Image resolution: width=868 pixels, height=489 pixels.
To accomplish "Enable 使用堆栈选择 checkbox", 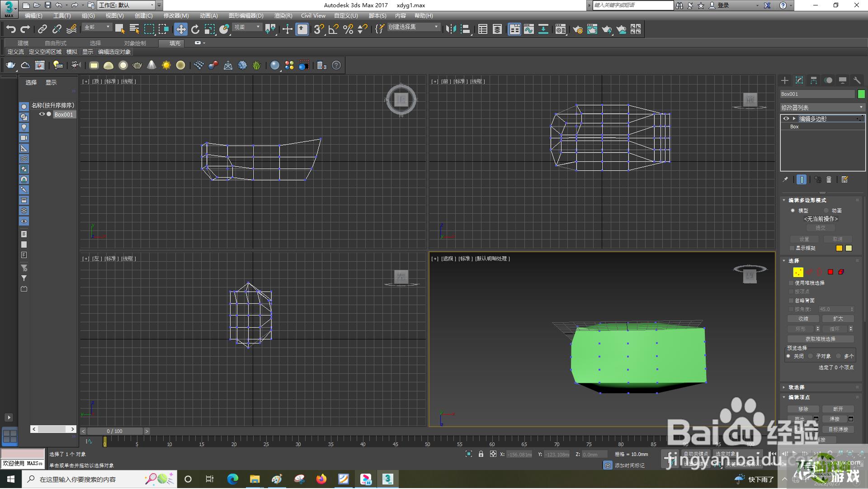I will click(791, 283).
